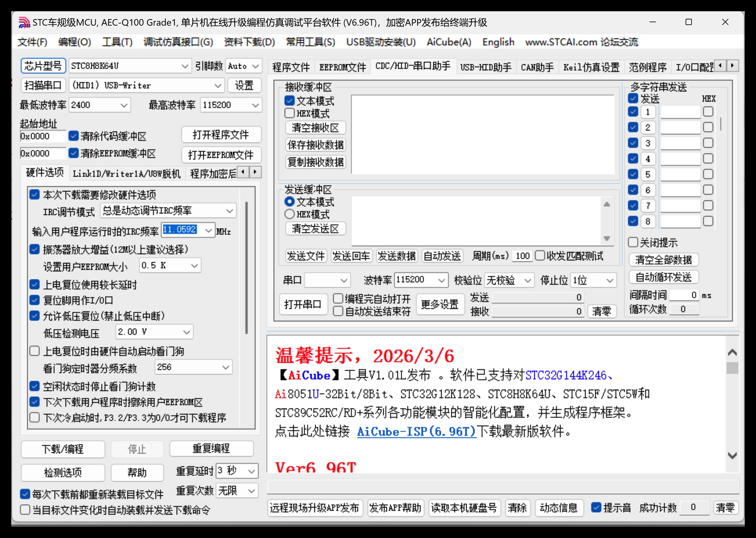Viewport: 756px width, 538px height.
Task: Click the left arrow on the hardware options tab strip
Action: click(243, 172)
